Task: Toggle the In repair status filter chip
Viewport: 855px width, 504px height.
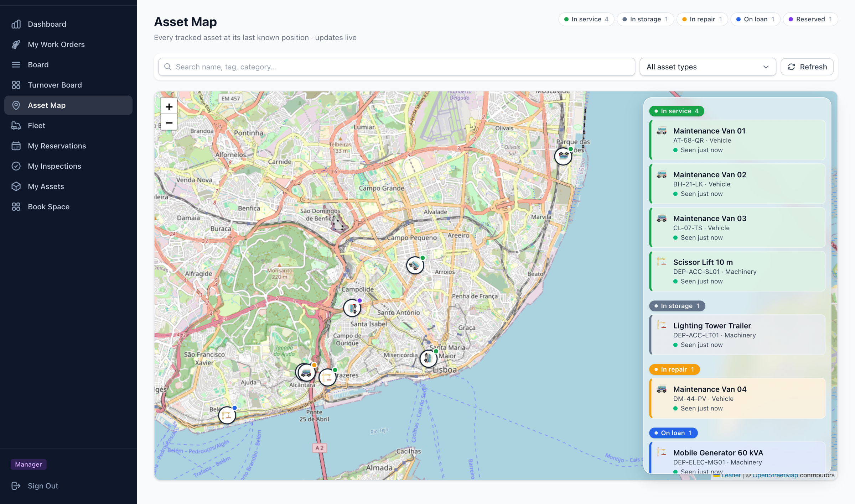Action: (702, 19)
